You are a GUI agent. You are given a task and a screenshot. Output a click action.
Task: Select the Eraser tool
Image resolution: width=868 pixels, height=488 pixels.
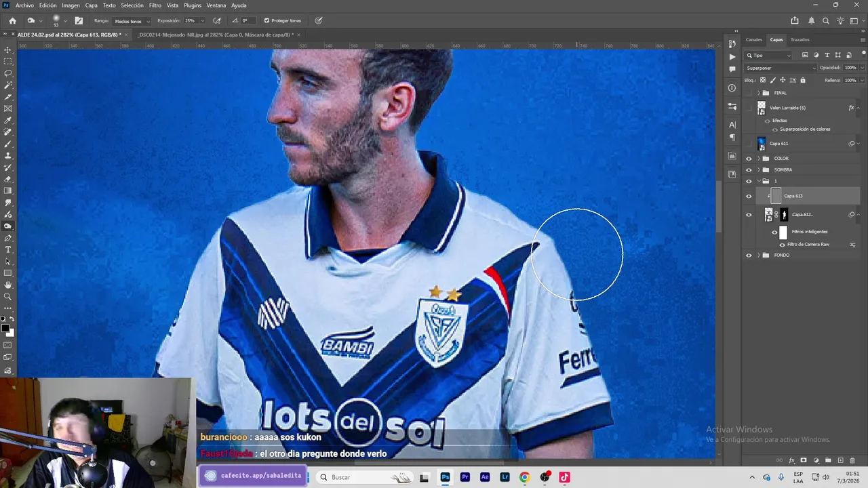[x=8, y=180]
